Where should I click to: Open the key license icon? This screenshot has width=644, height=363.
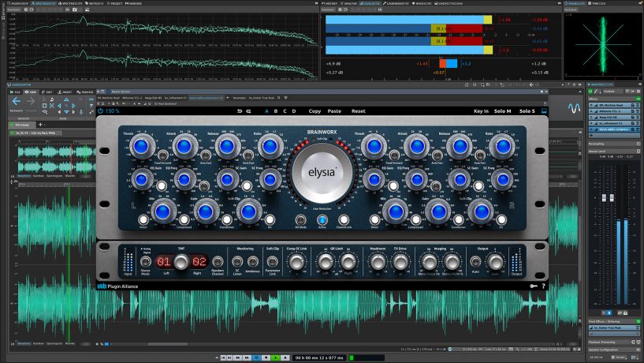[533, 286]
